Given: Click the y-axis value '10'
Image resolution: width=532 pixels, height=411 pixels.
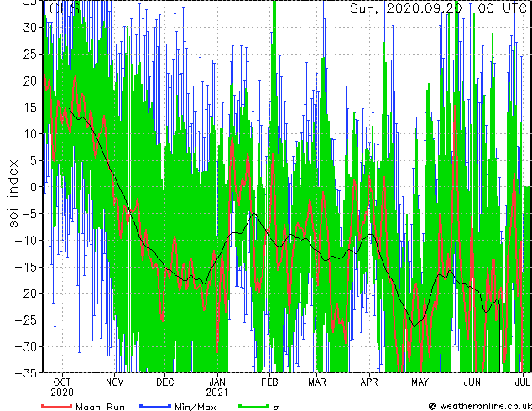Looking at the screenshot, I should (29, 134).
